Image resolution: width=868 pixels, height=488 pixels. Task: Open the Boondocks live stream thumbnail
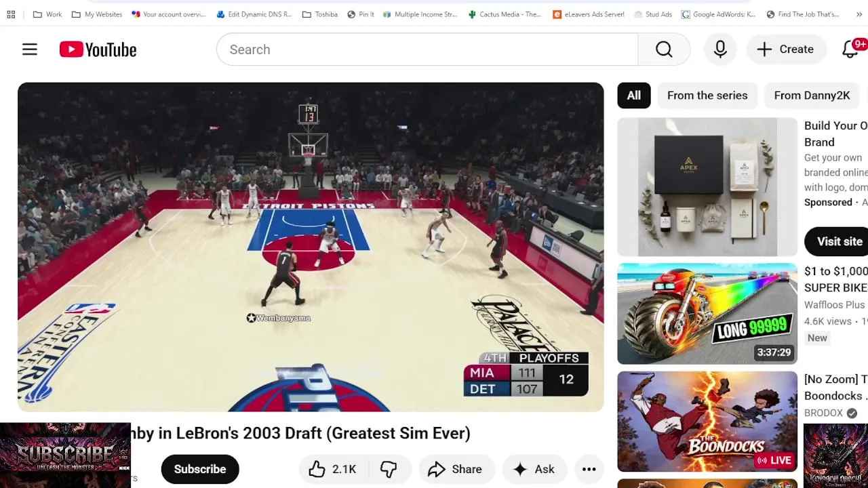point(707,422)
